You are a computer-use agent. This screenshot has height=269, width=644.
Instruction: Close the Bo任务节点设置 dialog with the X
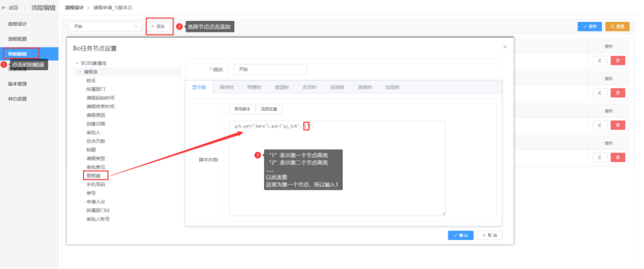(505, 47)
